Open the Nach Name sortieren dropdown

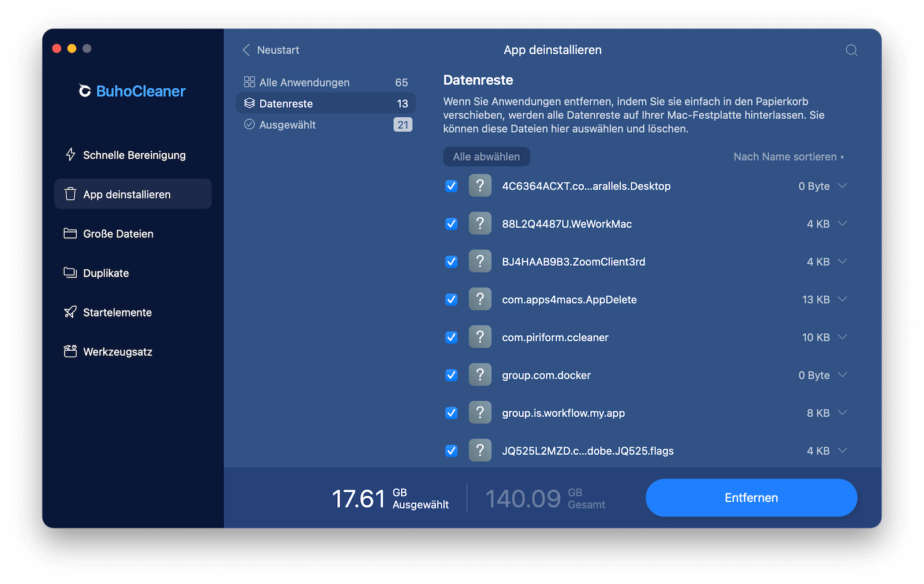pos(788,157)
